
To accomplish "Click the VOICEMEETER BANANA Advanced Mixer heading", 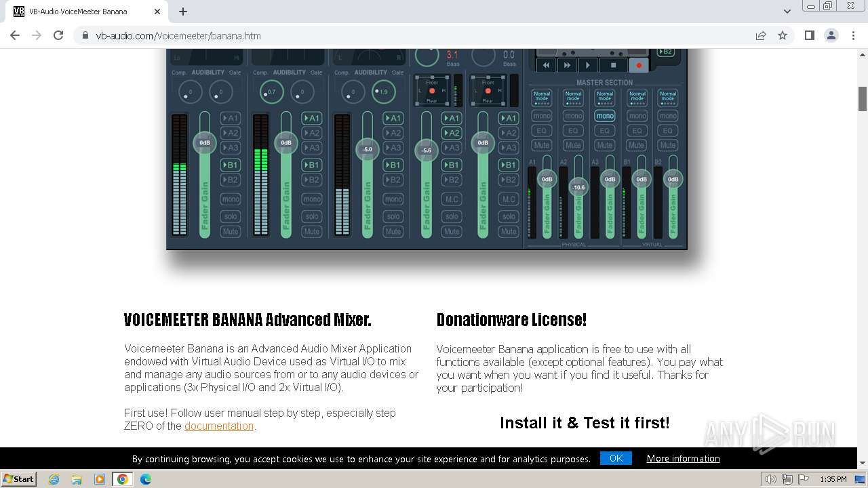I will 248,319.
